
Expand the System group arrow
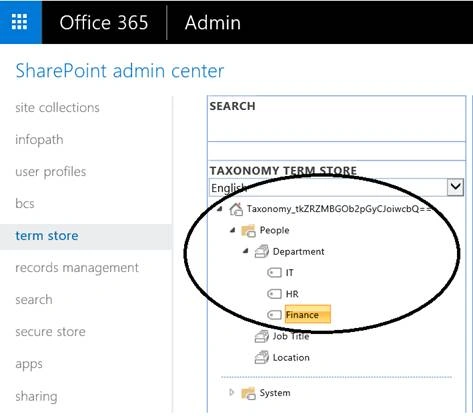click(x=232, y=392)
